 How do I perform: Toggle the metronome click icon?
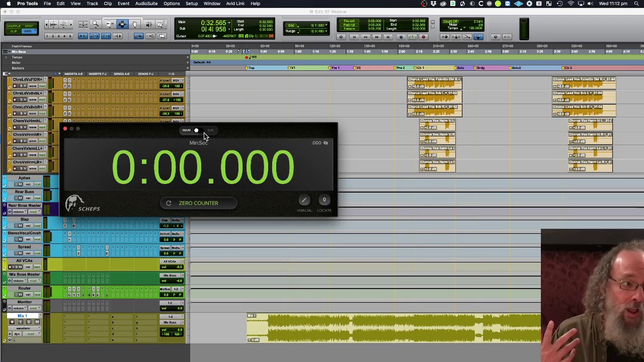pos(456,37)
